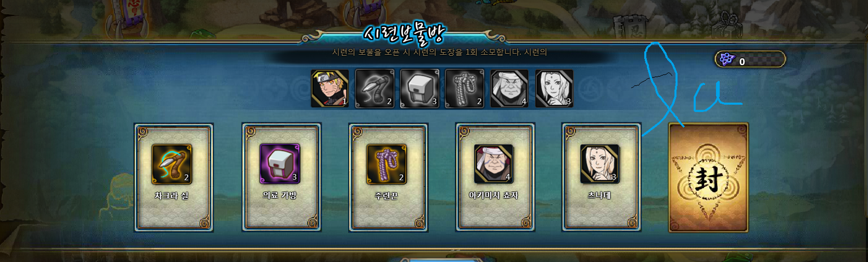Click the 시련보물방 title banner
868x262 pixels.
point(404,34)
